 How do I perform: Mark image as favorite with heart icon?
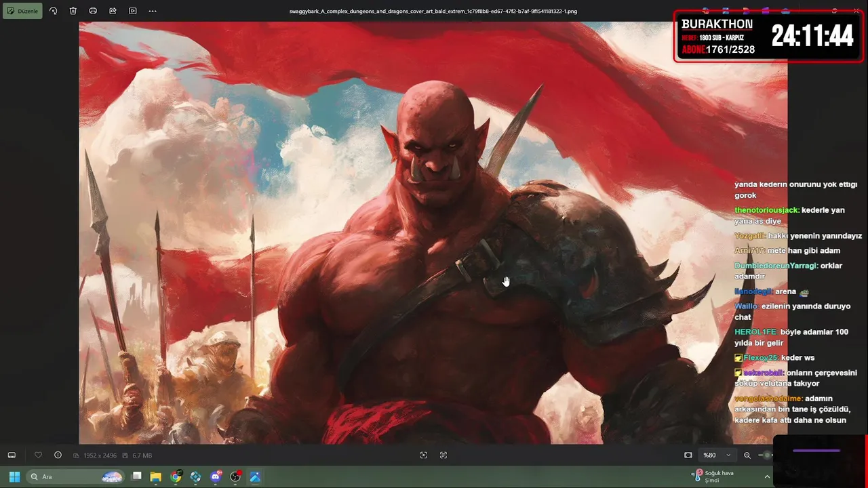(x=38, y=455)
